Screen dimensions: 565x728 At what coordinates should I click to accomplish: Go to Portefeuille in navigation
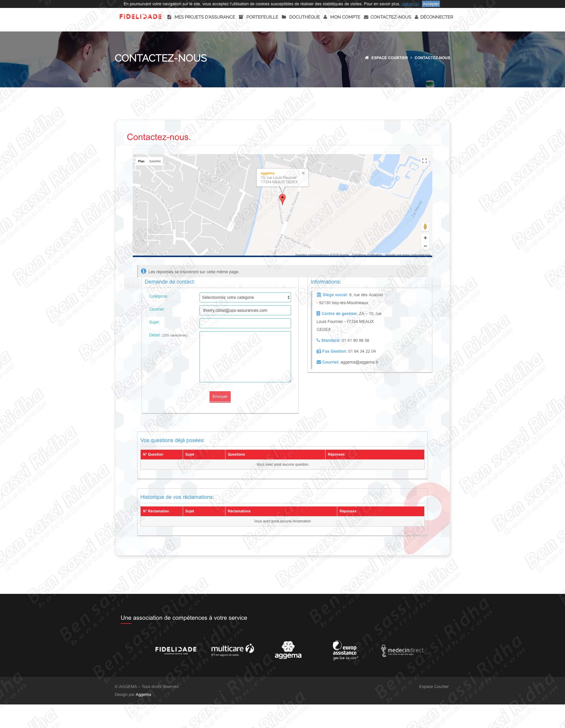click(262, 17)
